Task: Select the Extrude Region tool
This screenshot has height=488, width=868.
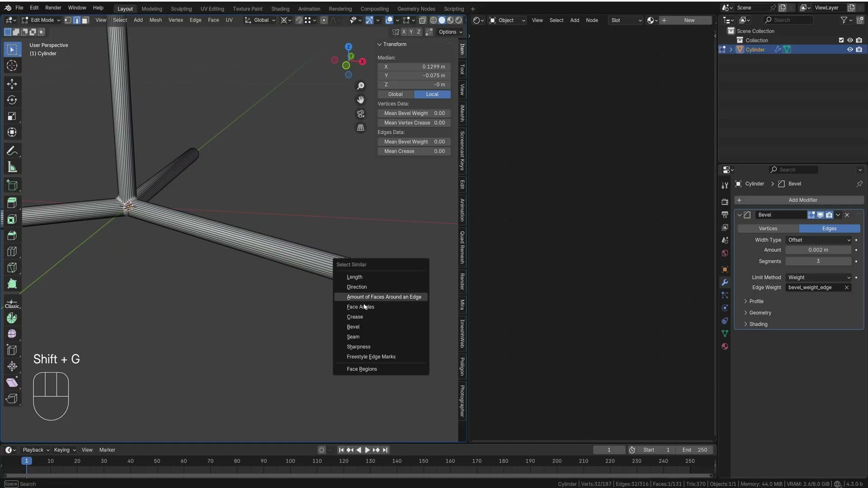Action: [x=12, y=203]
